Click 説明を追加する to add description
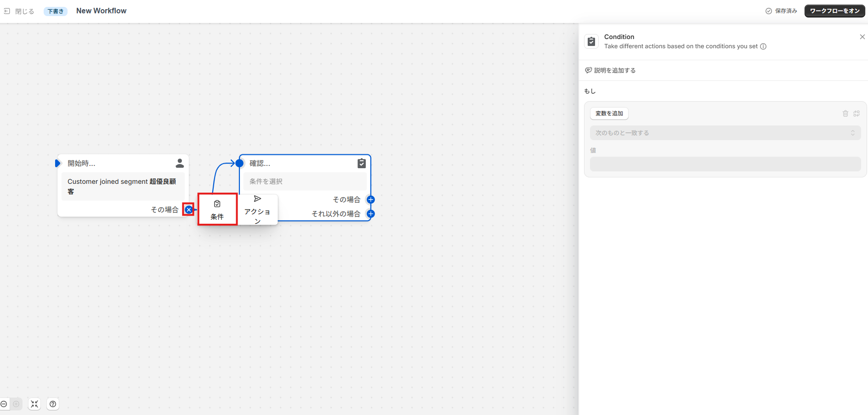 click(x=610, y=70)
